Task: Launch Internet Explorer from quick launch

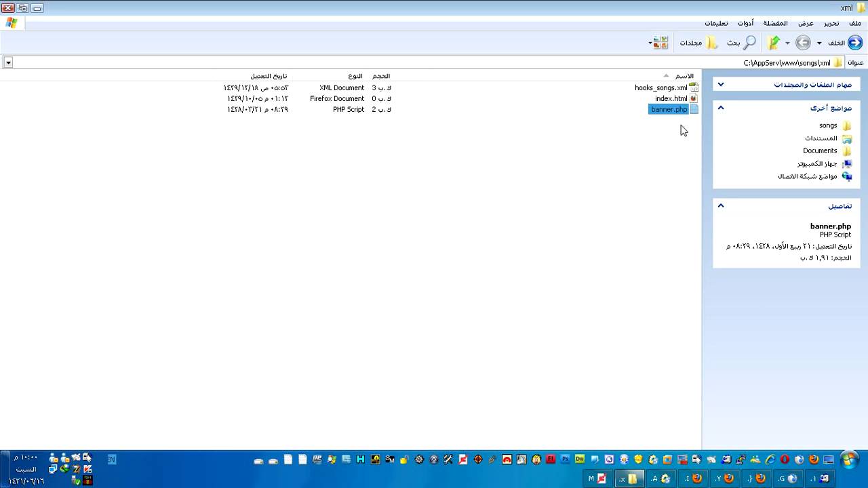Action: (770, 460)
